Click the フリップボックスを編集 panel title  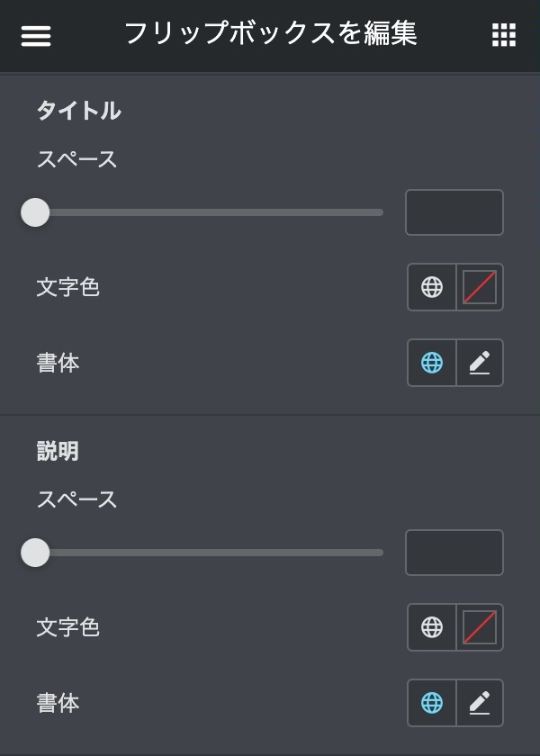(270, 34)
